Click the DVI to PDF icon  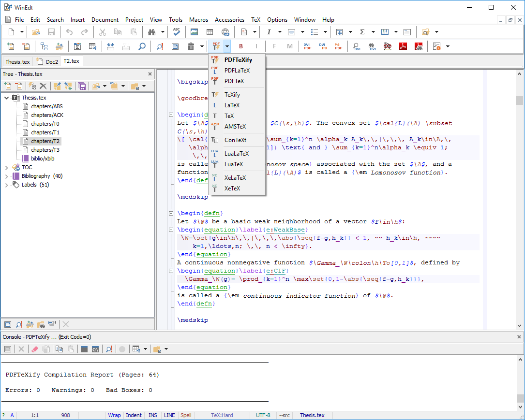(x=307, y=46)
